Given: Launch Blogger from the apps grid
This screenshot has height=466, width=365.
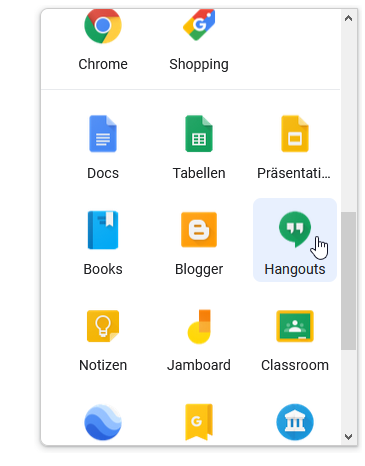Looking at the screenshot, I should (199, 230).
